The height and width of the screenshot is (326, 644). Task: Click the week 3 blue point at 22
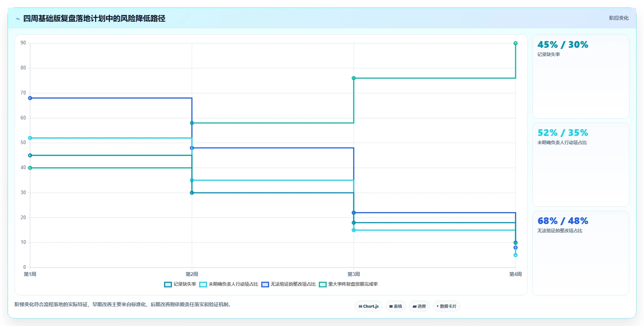point(354,213)
